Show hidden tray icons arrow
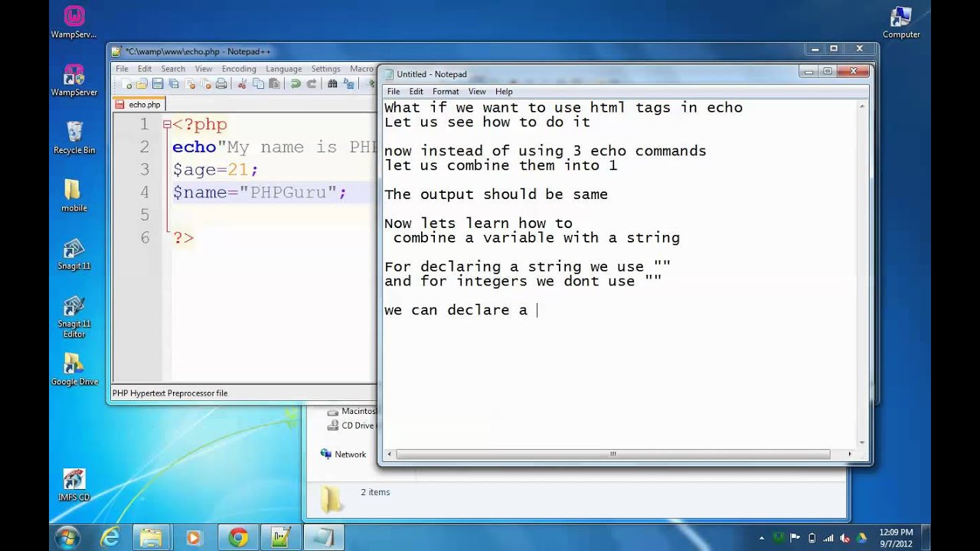 click(762, 538)
